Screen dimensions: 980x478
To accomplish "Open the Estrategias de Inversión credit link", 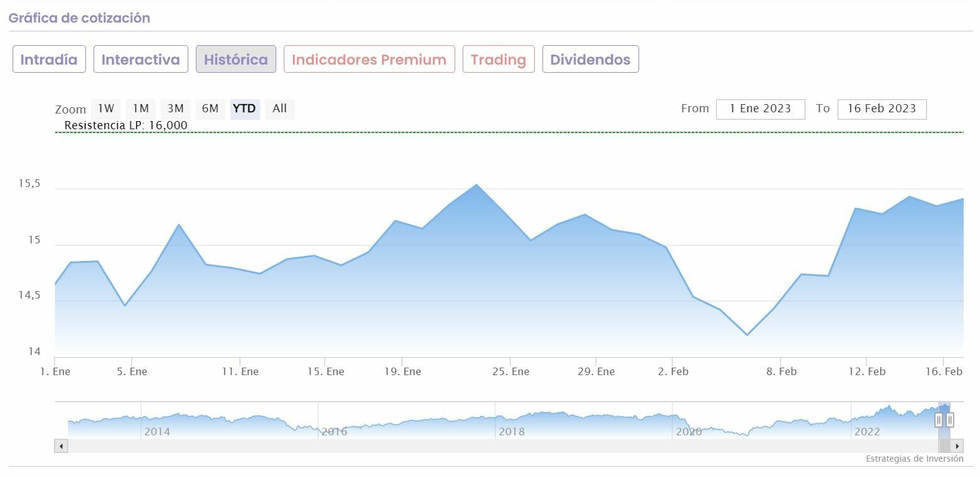I will (x=914, y=459).
